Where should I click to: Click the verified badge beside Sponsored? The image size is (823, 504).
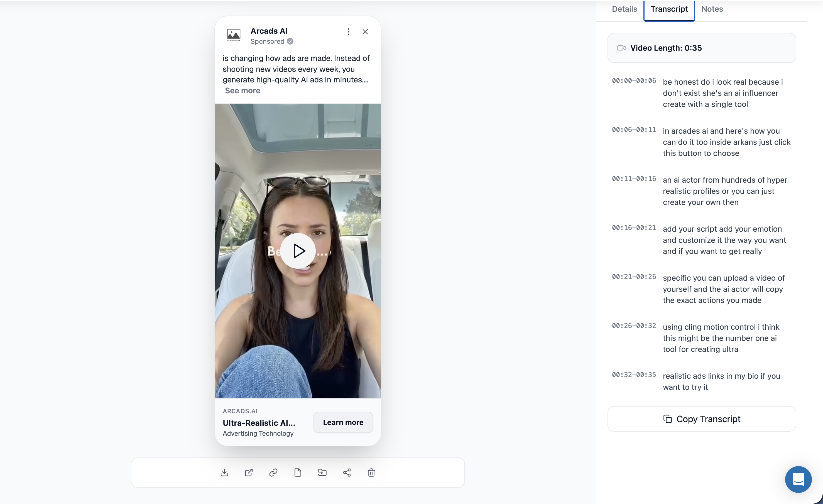point(290,41)
